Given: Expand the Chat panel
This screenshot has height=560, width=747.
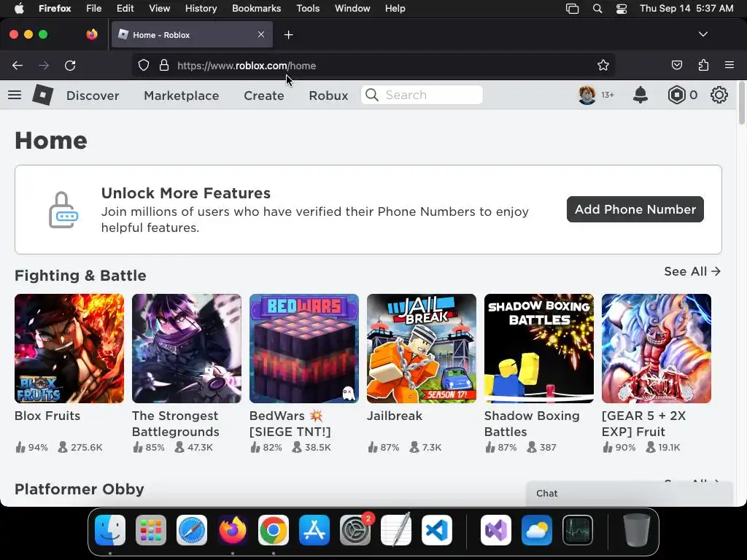Looking at the screenshot, I should 629,494.
